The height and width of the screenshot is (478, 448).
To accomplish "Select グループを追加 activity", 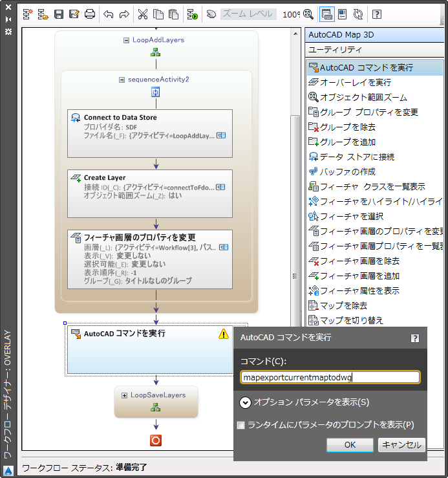I will pos(375,142).
